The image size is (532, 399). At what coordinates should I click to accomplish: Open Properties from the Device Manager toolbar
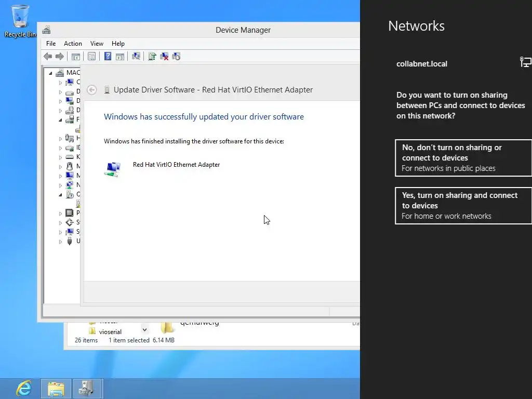(91, 56)
